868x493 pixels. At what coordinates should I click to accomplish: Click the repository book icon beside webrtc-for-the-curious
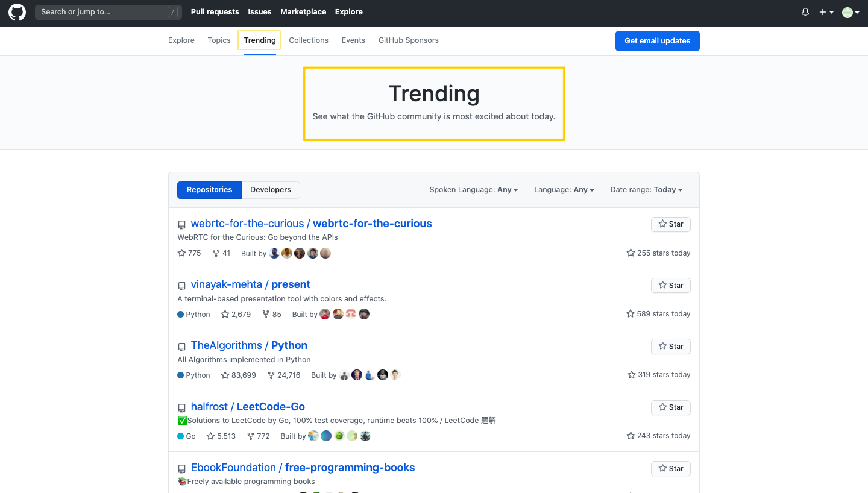pos(182,224)
